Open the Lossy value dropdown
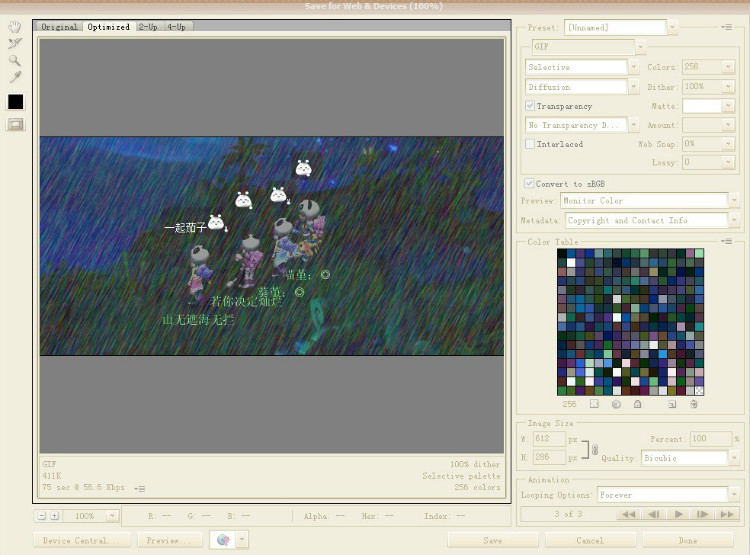 click(x=728, y=163)
